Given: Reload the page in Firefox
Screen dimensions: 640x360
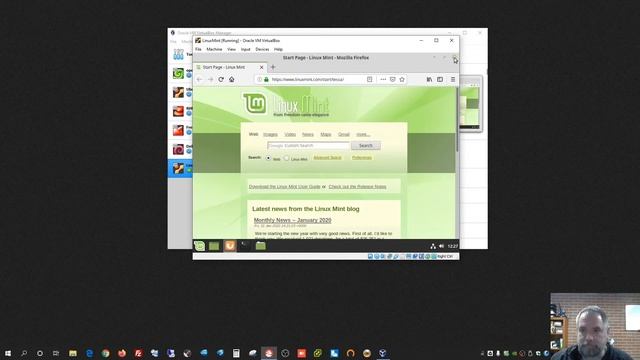Looking at the screenshot, I should pos(221,79).
